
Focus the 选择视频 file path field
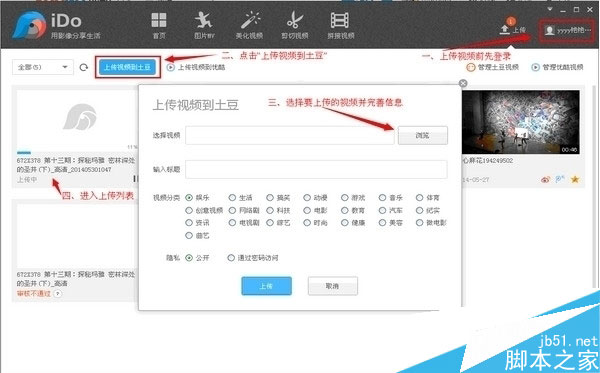(290, 135)
